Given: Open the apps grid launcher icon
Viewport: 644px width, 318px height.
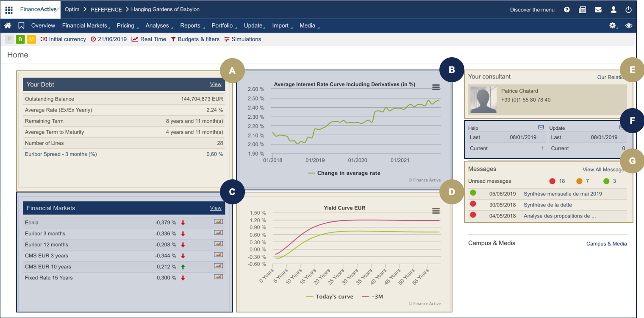Looking at the screenshot, I should coord(9,10).
